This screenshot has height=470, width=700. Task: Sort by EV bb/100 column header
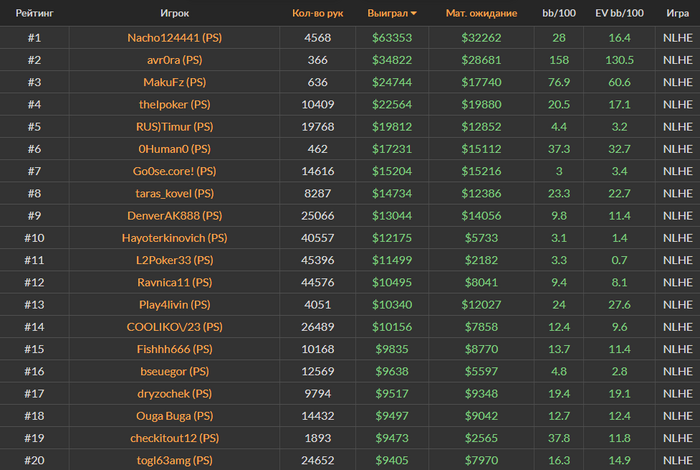coord(619,14)
